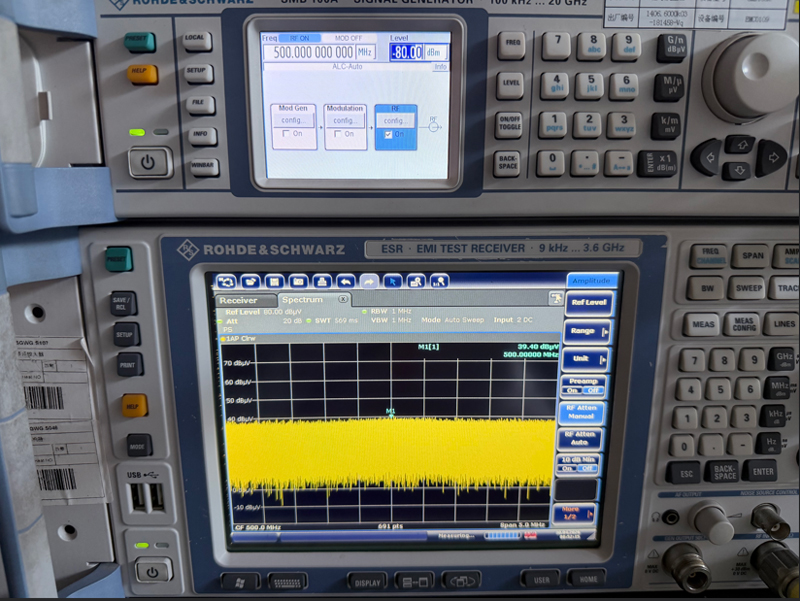Toggle the 10 dB Min On/Off softkey

577,464
